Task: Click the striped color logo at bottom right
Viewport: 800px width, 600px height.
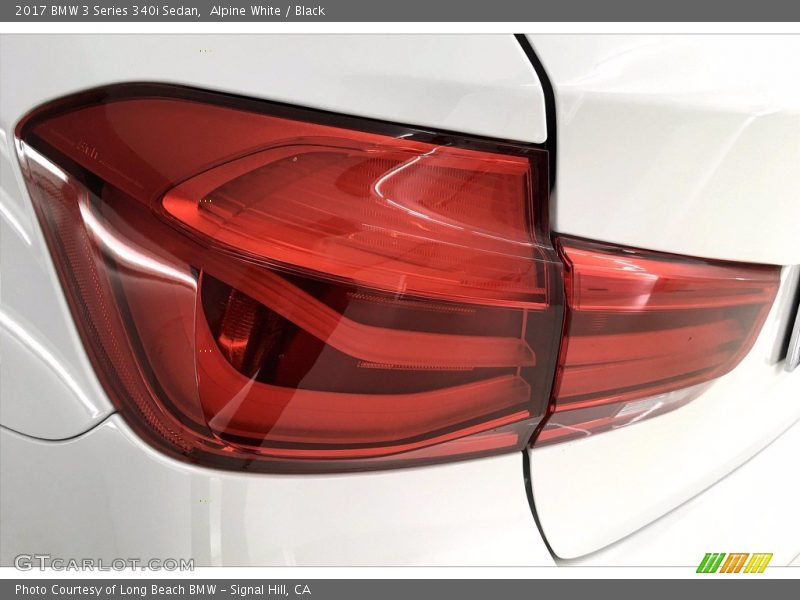Action: pyautogui.click(x=734, y=562)
